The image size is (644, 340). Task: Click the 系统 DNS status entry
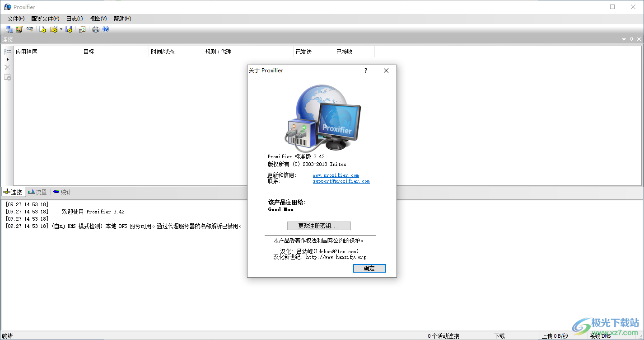600,336
